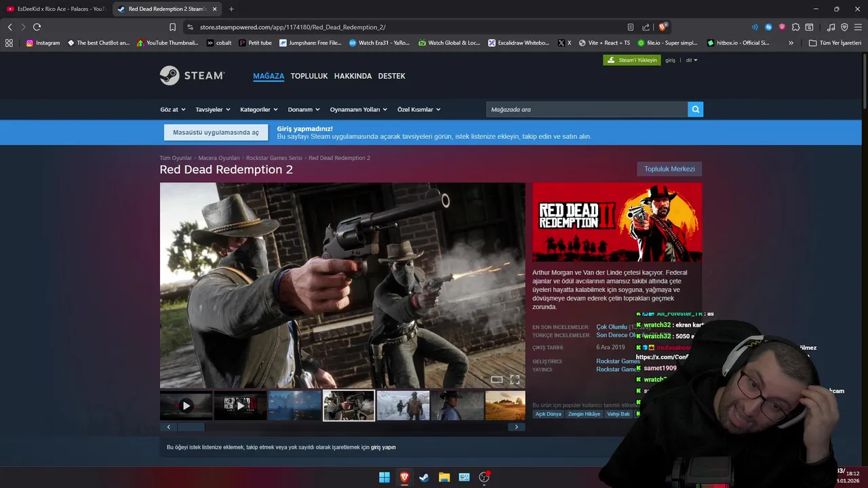This screenshot has height=488, width=868.
Task: Open Steam from the taskbar
Action: [424, 477]
